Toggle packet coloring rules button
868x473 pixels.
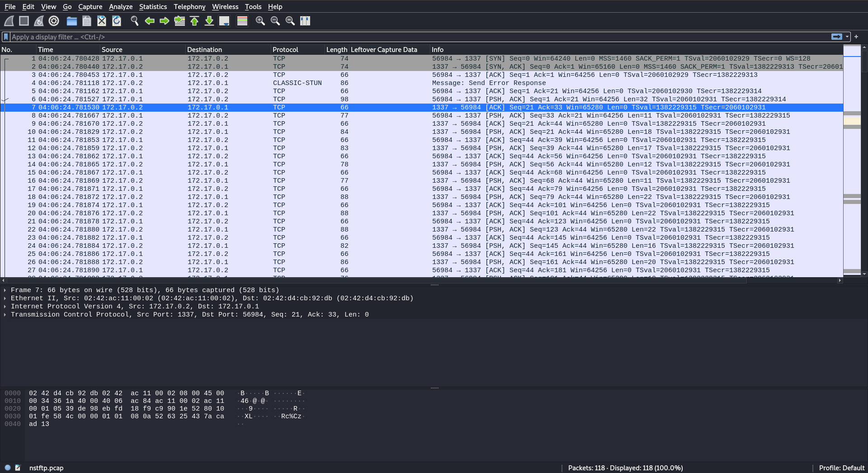point(242,21)
